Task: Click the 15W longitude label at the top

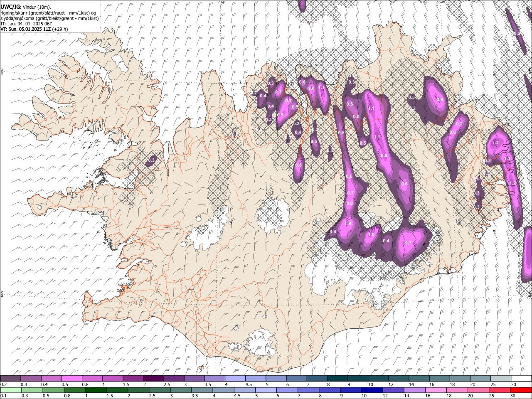Action: tap(440, 2)
